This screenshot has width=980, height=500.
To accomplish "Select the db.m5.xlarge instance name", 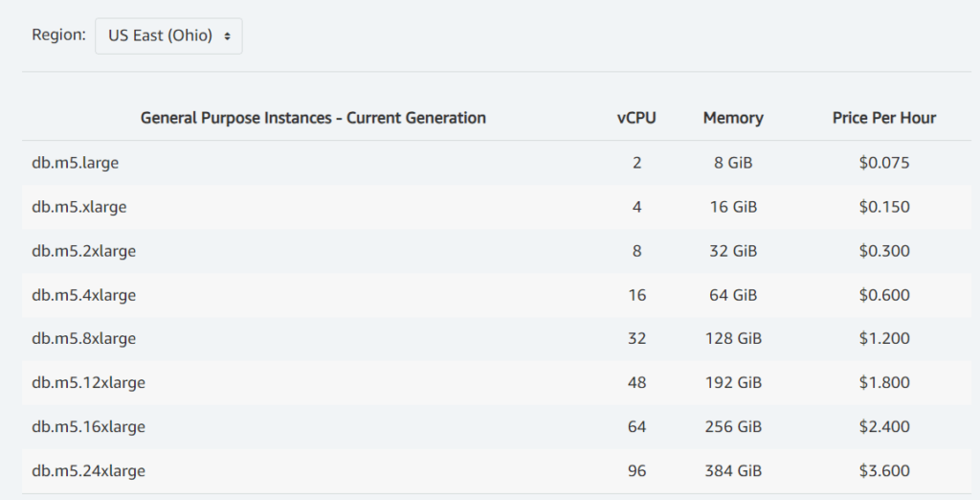I will point(79,207).
